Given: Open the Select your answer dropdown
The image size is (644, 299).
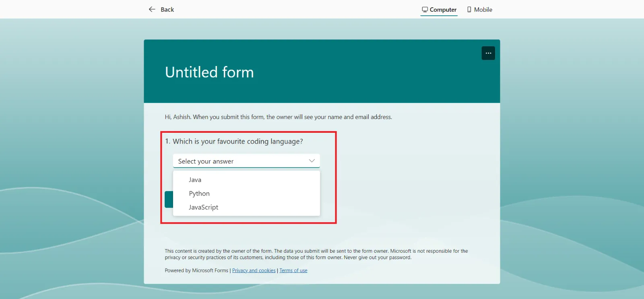Looking at the screenshot, I should tap(246, 161).
